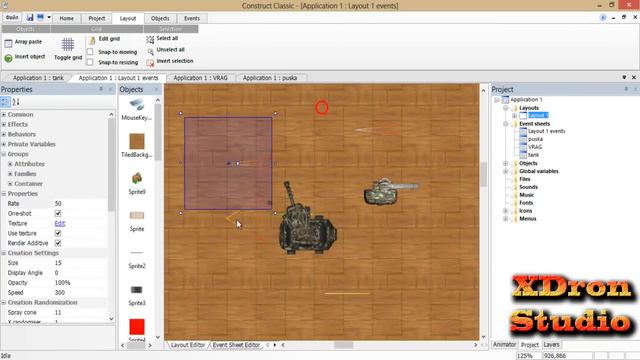
Task: Click the Select all icon
Action: coord(150,40)
